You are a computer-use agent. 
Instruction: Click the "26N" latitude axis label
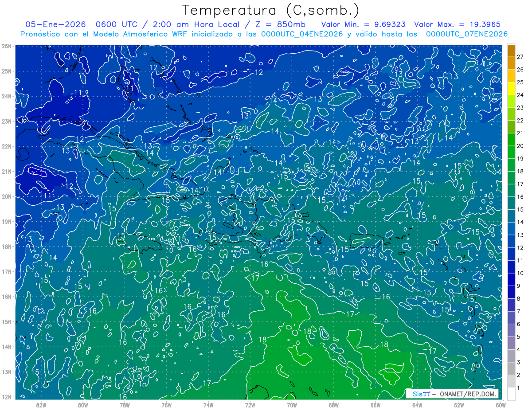point(7,46)
